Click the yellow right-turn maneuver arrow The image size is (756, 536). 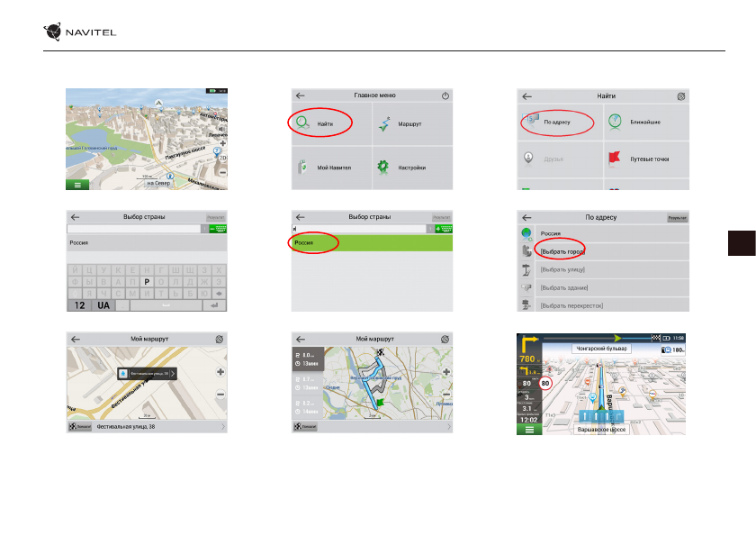click(x=529, y=344)
